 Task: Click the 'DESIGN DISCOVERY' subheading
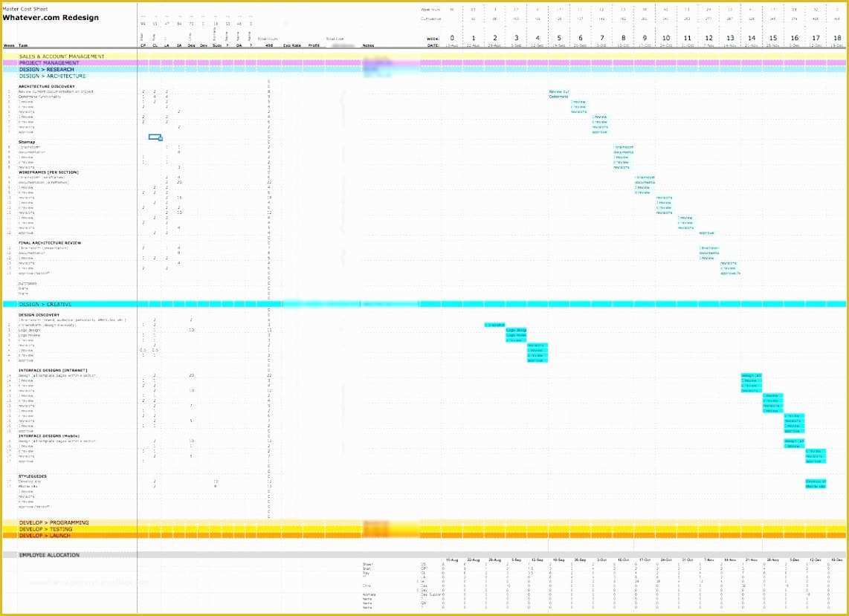click(39, 315)
